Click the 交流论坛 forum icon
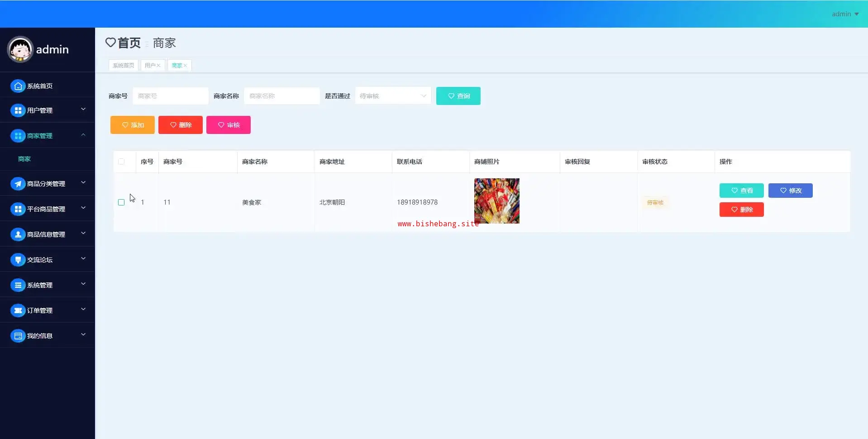This screenshot has height=439, width=868. click(18, 260)
